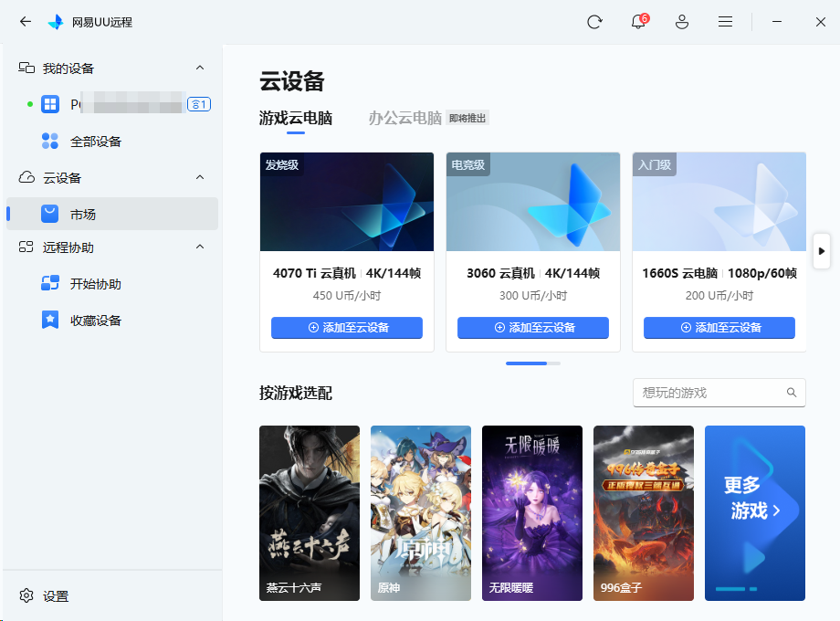Viewport: 840px width, 621px height.
Task: Click the 开始协助 icon
Action: 50,283
